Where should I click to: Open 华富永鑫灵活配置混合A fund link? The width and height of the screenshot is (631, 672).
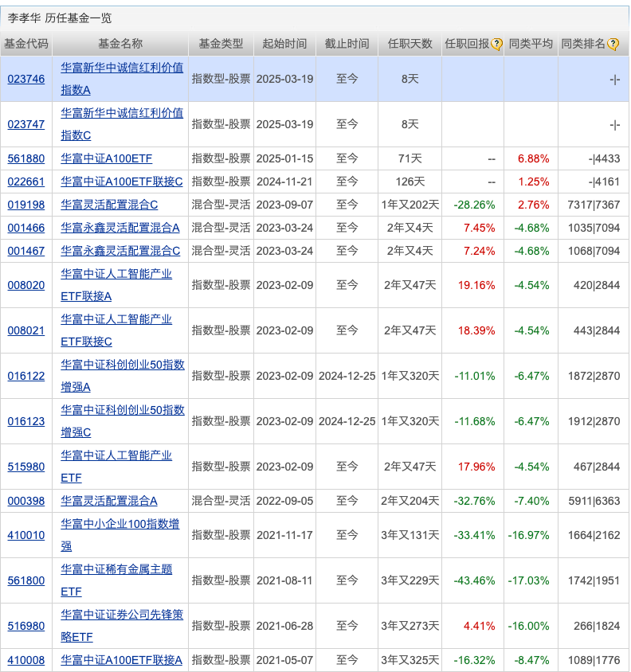120,228
